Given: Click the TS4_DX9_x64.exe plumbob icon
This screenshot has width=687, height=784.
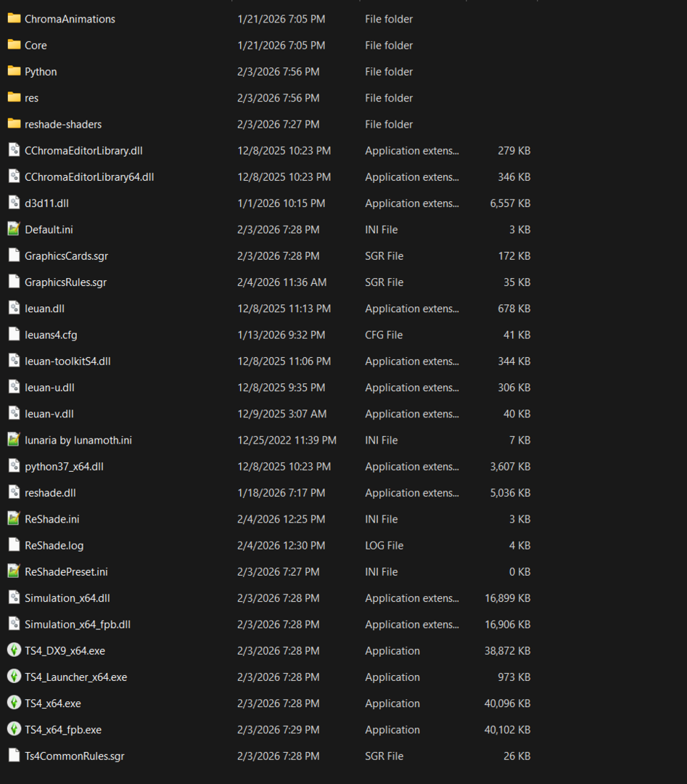Looking at the screenshot, I should click(14, 650).
